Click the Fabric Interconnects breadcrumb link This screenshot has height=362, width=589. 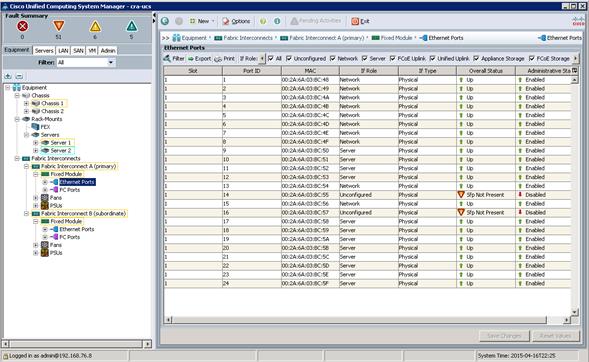(x=248, y=38)
